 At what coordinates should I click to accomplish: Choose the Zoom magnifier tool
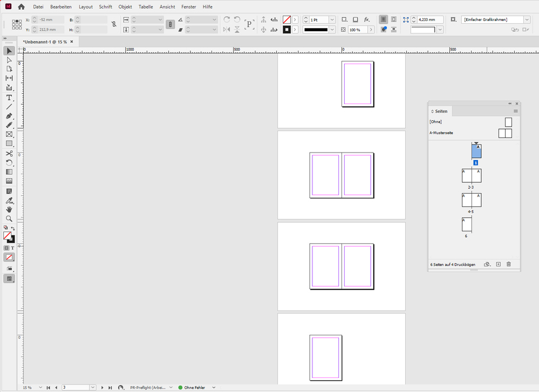pyautogui.click(x=9, y=219)
